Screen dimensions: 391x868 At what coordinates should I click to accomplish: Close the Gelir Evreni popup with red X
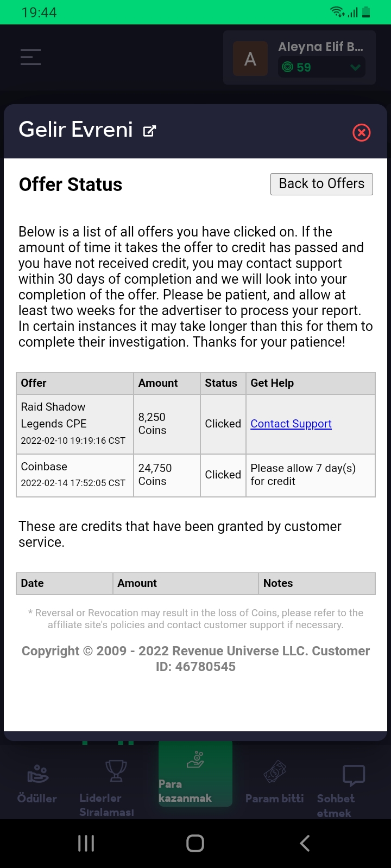click(362, 132)
